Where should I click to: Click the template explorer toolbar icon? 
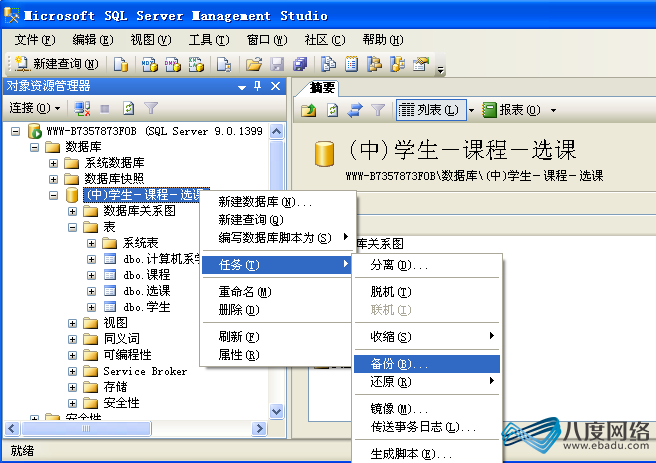point(397,64)
